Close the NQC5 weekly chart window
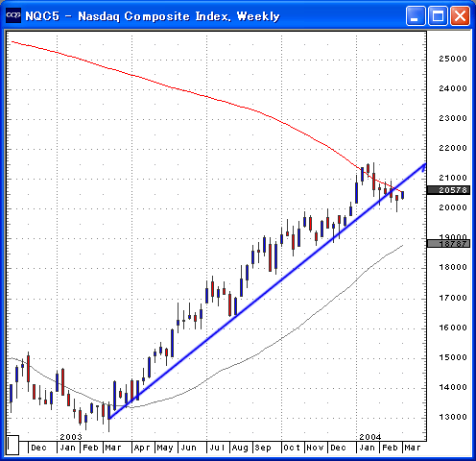This screenshot has height=461, width=476. point(461,15)
